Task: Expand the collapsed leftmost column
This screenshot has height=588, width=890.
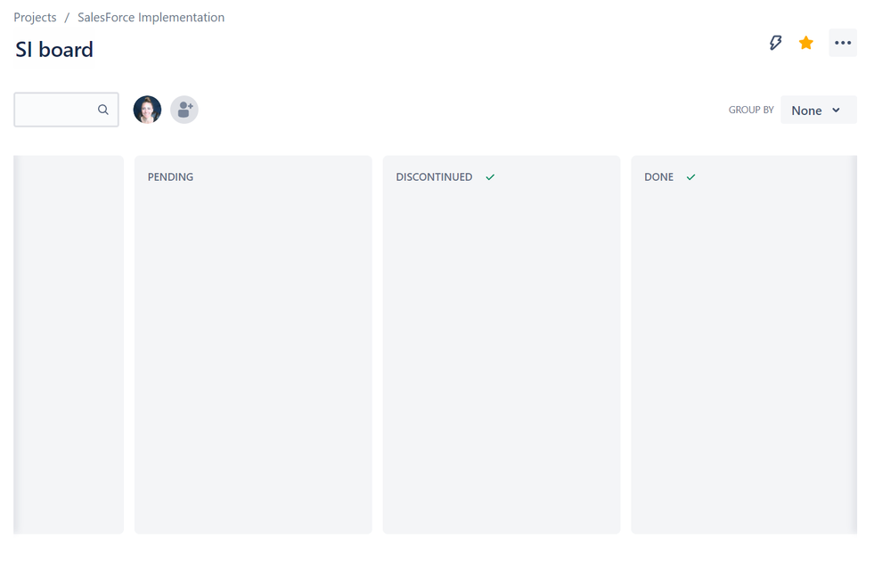Action: (x=69, y=343)
